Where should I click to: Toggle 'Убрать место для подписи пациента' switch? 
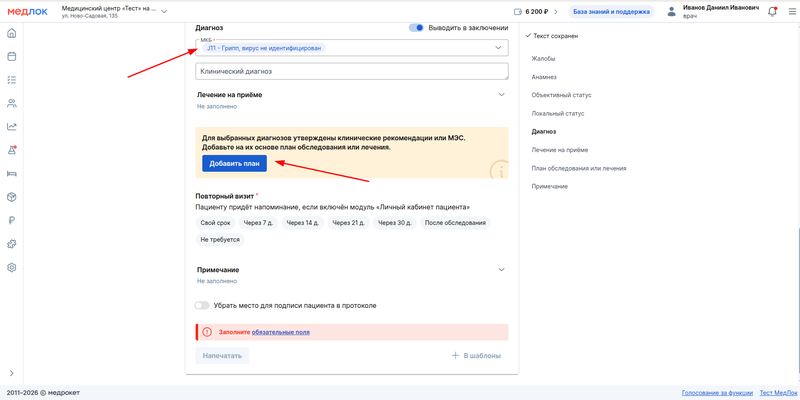202,305
